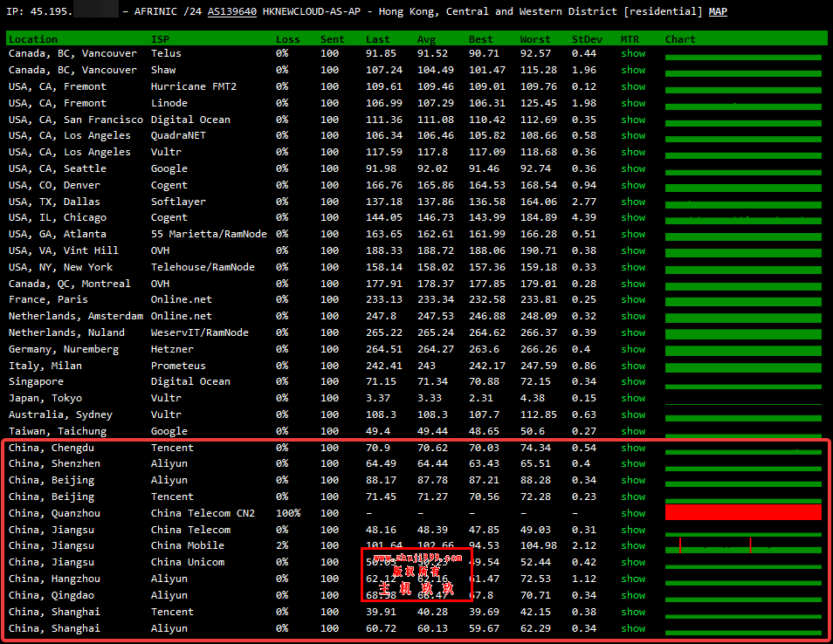Show MTR for Hangzhou Aliyun row
Viewport: 833px width, 644px height.
click(633, 579)
